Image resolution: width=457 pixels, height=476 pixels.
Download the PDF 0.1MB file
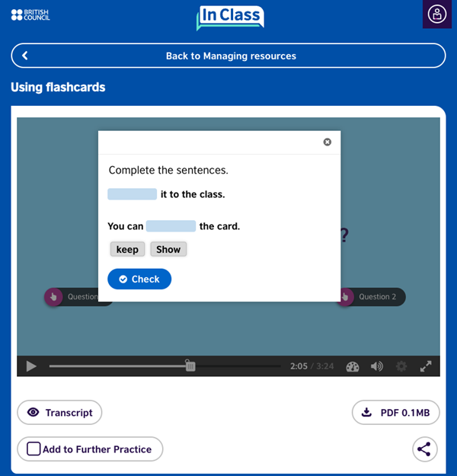coord(395,413)
